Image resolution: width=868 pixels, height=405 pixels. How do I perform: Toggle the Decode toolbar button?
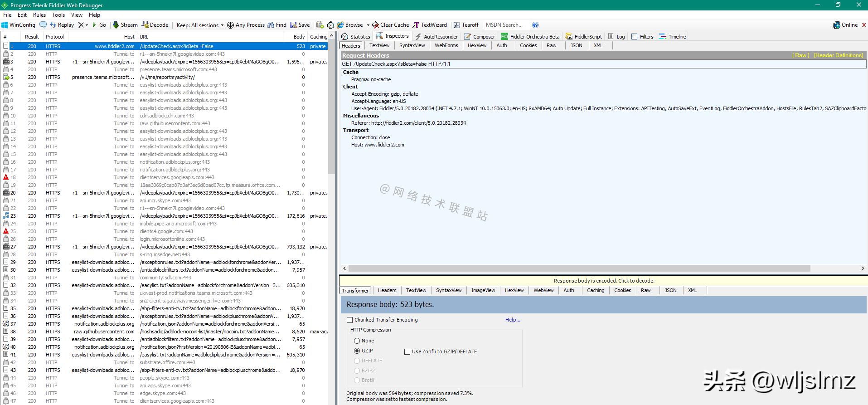[x=155, y=25]
